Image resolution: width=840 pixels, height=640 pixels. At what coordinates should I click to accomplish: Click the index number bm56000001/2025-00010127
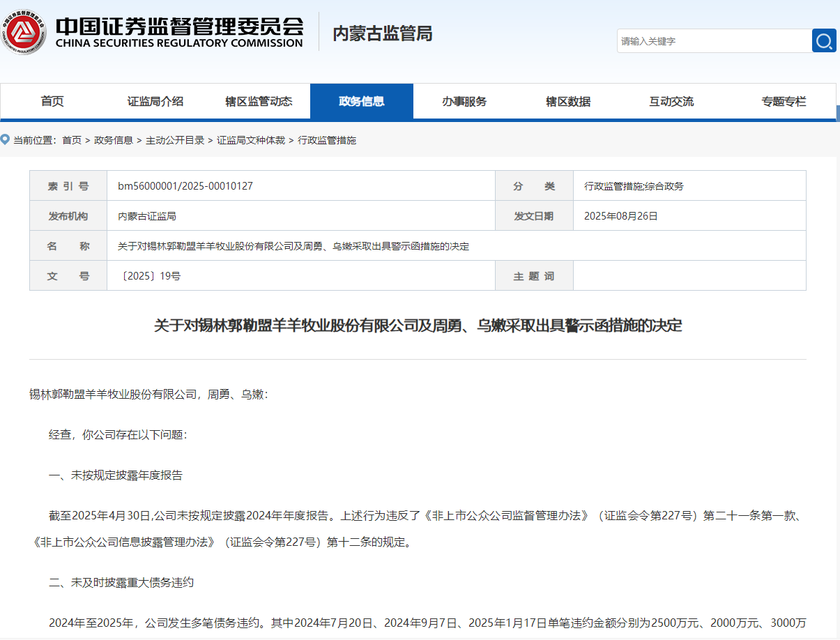point(185,186)
